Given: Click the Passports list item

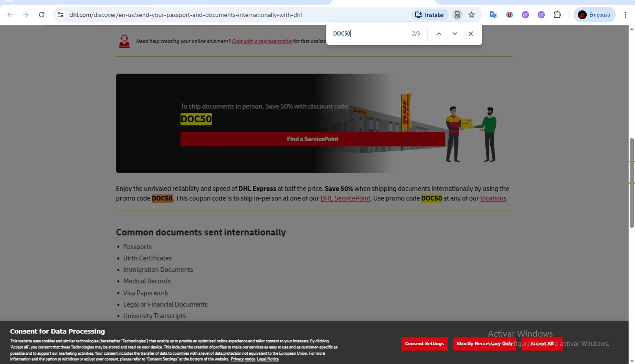Looking at the screenshot, I should click(x=137, y=246).
